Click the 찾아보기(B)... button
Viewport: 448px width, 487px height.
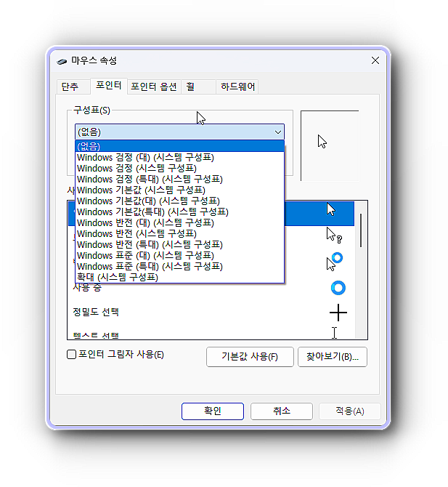click(x=333, y=357)
